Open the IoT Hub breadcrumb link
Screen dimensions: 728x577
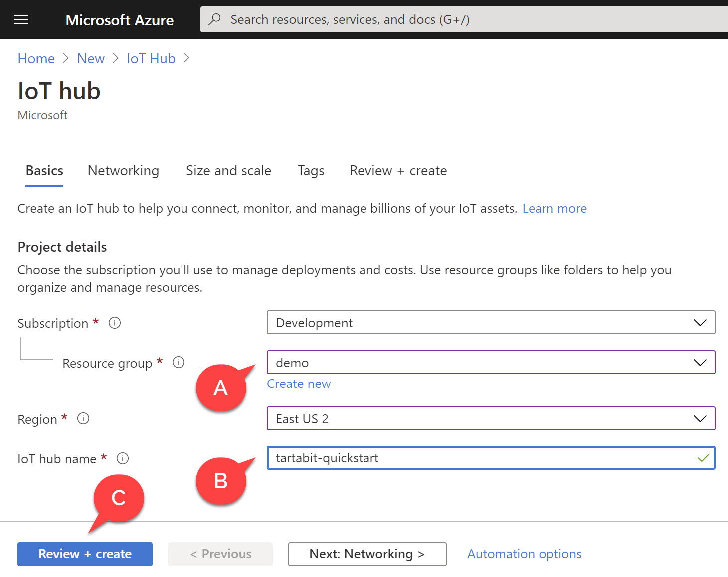pyautogui.click(x=151, y=58)
